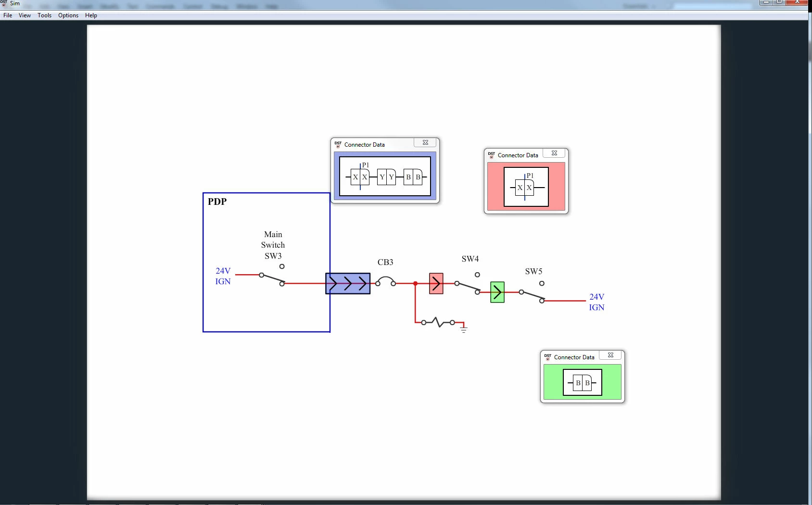Click the green single-chevron connector symbol

point(497,292)
